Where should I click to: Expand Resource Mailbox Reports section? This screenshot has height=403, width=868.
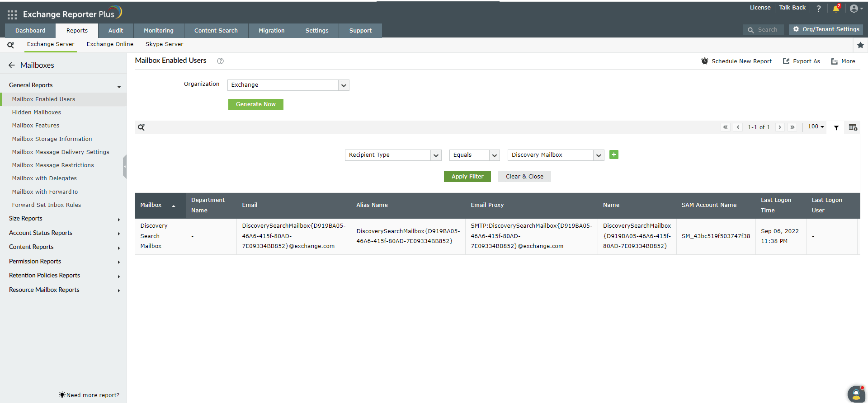point(63,290)
